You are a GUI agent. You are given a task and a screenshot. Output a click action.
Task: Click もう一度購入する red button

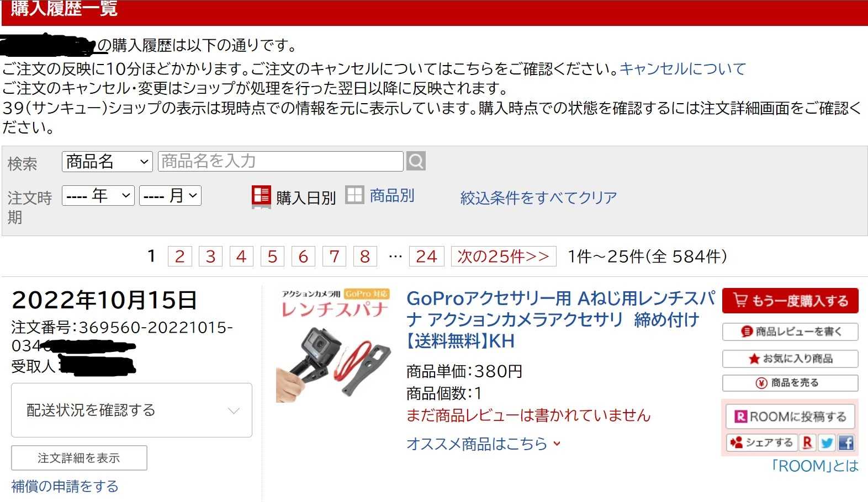point(790,301)
